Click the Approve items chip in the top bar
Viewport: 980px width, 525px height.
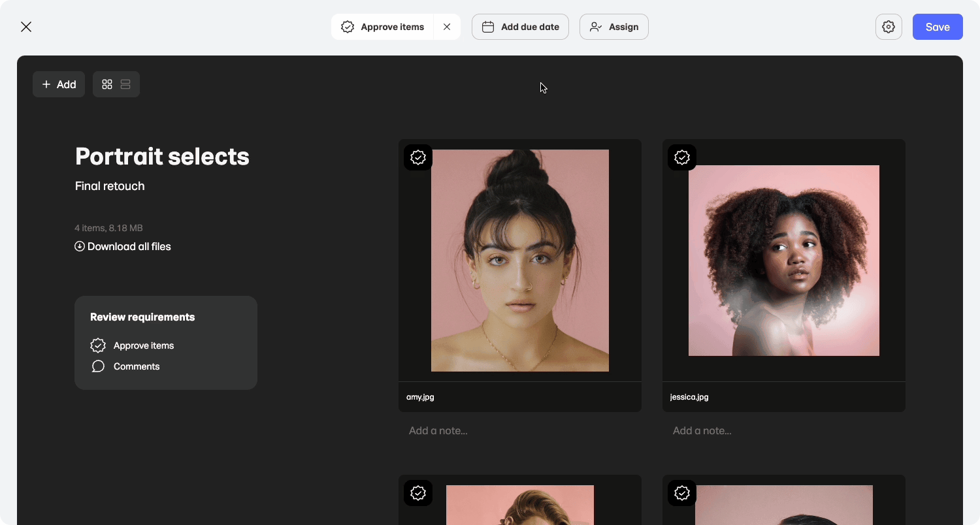(383, 27)
